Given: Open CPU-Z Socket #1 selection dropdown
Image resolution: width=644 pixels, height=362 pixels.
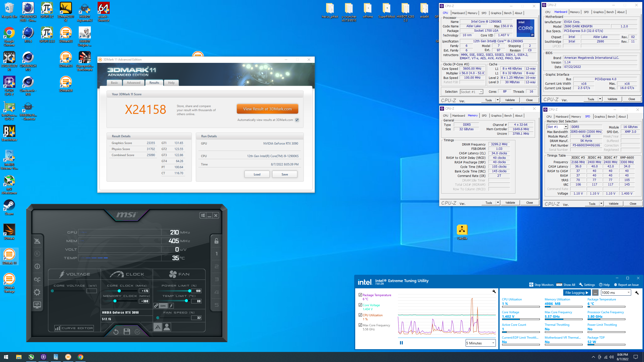Looking at the screenshot, I should pos(471,92).
